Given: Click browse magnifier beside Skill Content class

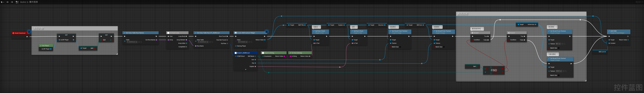Looking at the screenshot, I should [251, 42].
